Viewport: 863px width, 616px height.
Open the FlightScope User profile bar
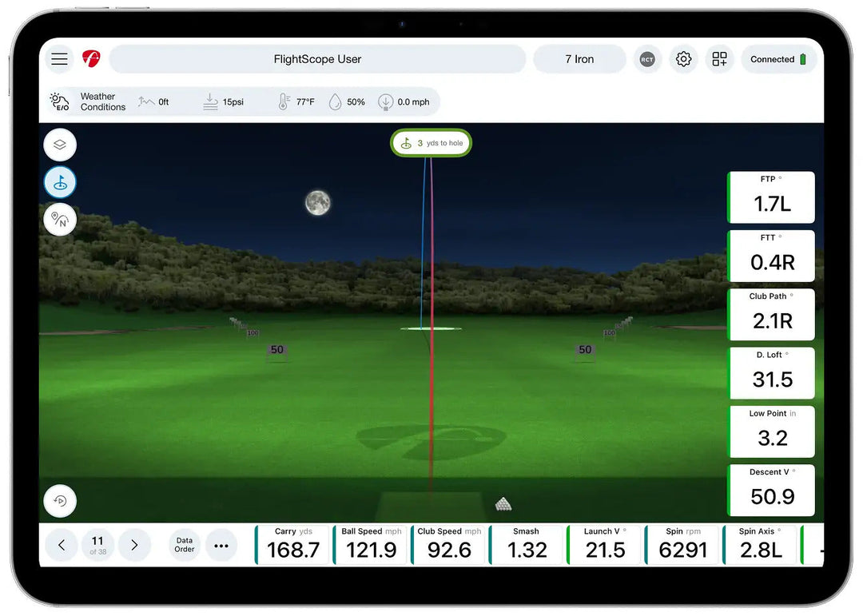317,59
